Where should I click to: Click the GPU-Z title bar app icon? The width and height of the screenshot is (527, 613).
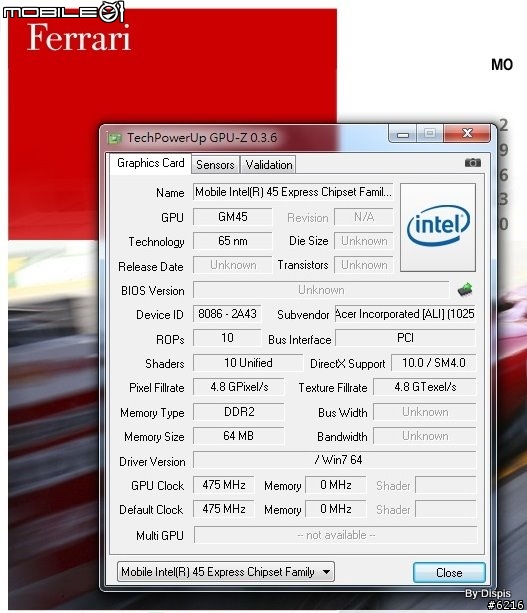tap(114, 138)
